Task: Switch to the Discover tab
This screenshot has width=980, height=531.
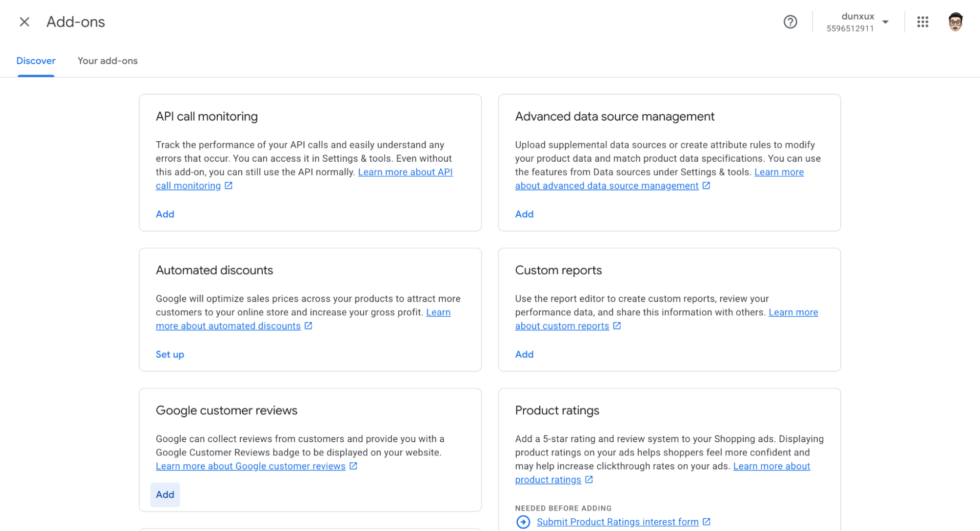Action: pos(36,61)
